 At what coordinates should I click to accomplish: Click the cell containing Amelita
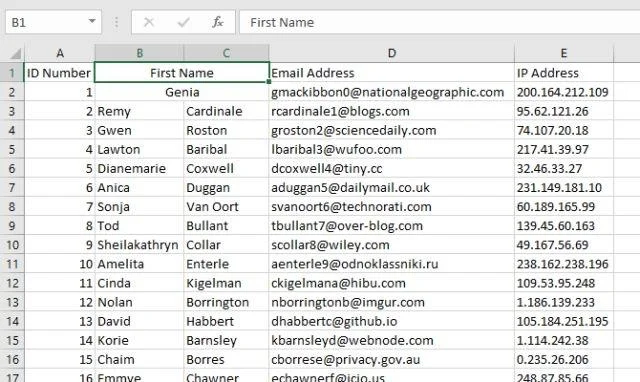click(x=139, y=264)
